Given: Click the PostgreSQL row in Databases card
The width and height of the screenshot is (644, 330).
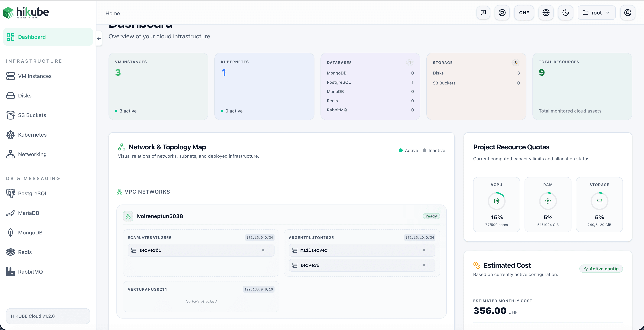Looking at the screenshot, I should tap(370, 82).
